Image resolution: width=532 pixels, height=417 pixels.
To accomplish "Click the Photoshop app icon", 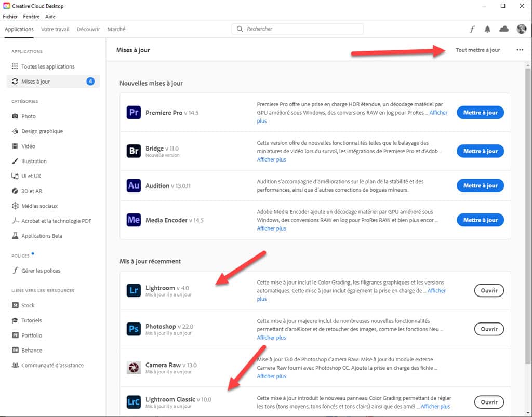I will [134, 329].
